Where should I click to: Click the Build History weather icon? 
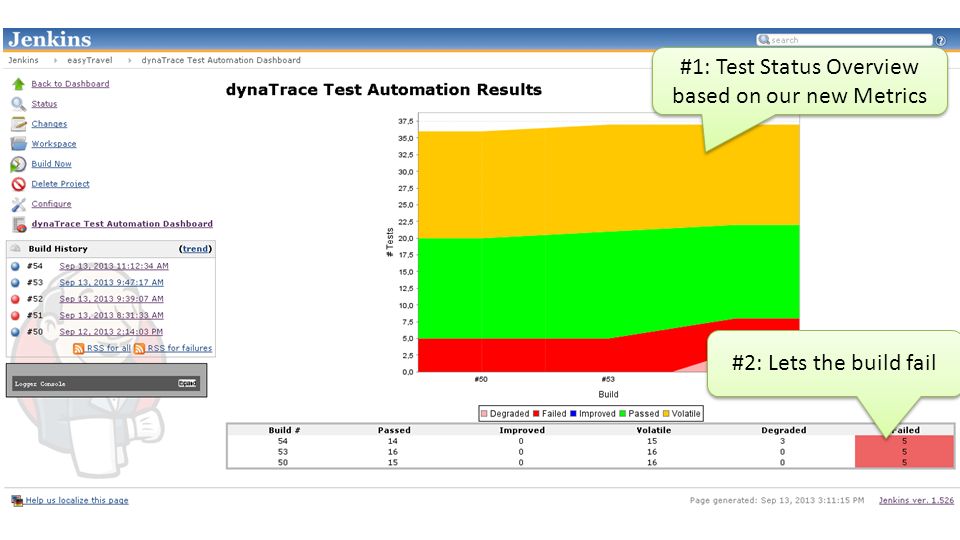coord(17,249)
